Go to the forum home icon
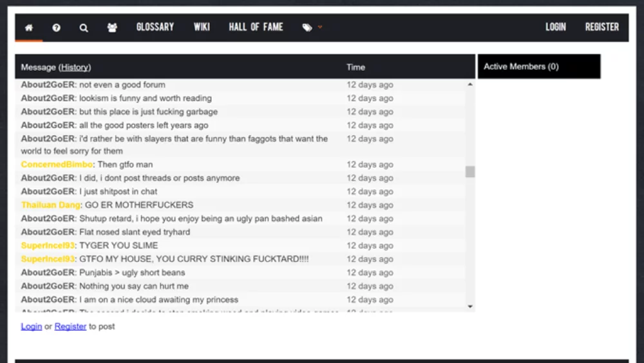The width and height of the screenshot is (644, 363). (x=28, y=28)
